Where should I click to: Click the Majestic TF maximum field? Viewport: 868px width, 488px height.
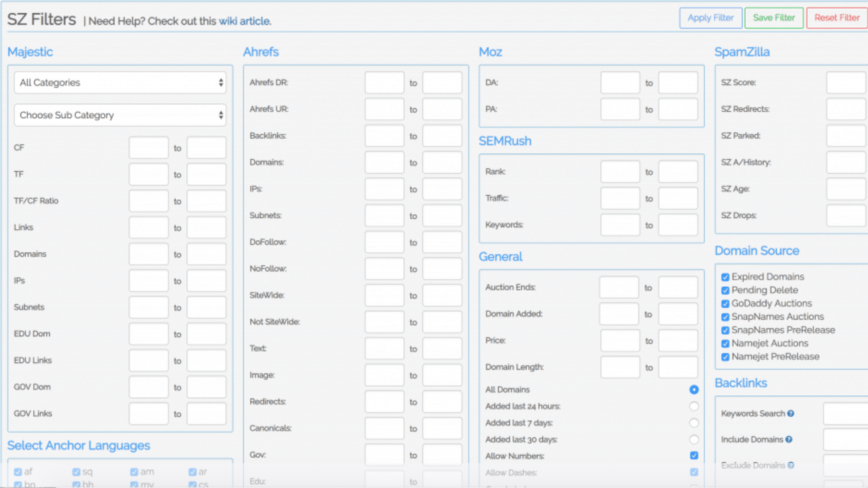pyautogui.click(x=207, y=174)
